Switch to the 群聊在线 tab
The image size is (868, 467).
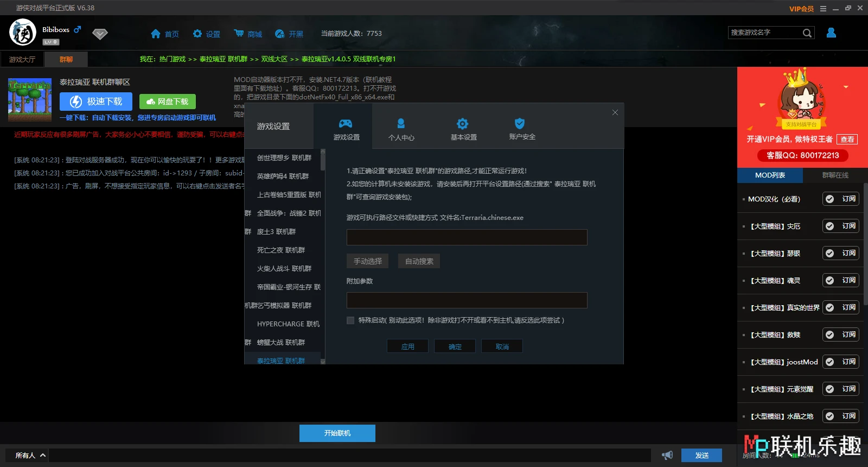point(835,175)
